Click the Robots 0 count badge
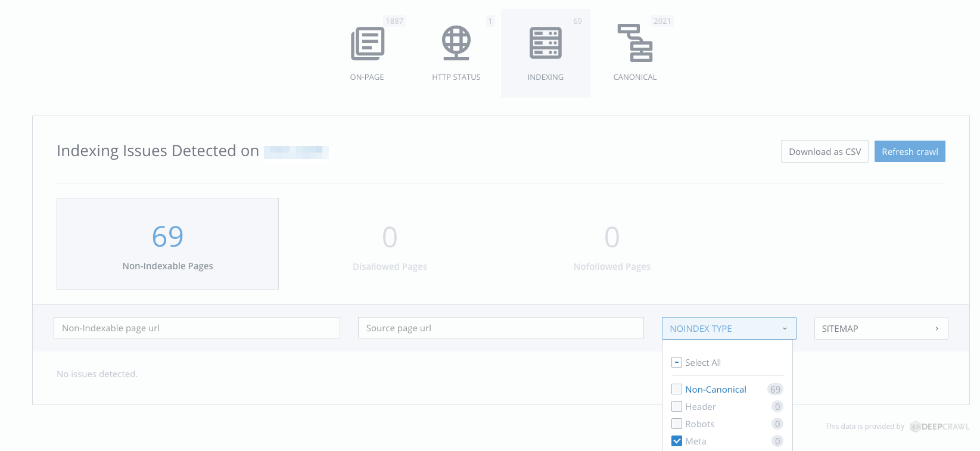The image size is (980, 451). tap(777, 424)
